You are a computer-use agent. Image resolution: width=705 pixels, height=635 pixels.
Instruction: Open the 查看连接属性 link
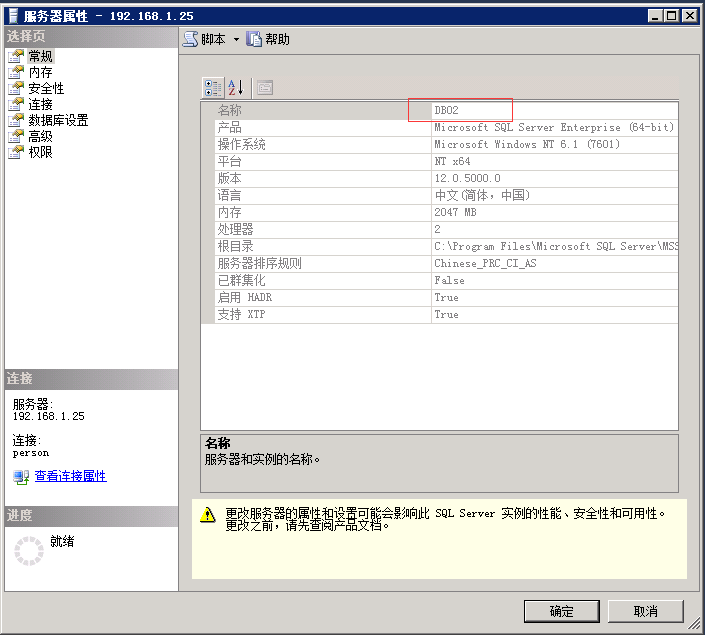pos(70,476)
